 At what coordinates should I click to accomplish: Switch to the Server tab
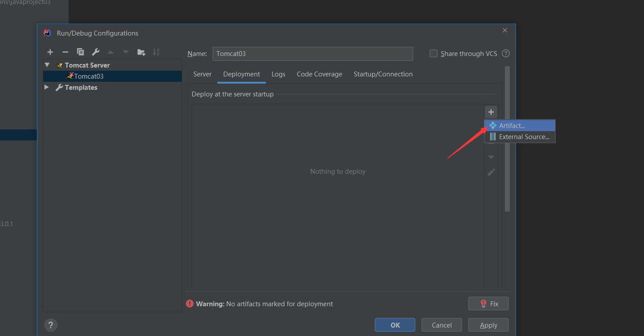pos(202,74)
